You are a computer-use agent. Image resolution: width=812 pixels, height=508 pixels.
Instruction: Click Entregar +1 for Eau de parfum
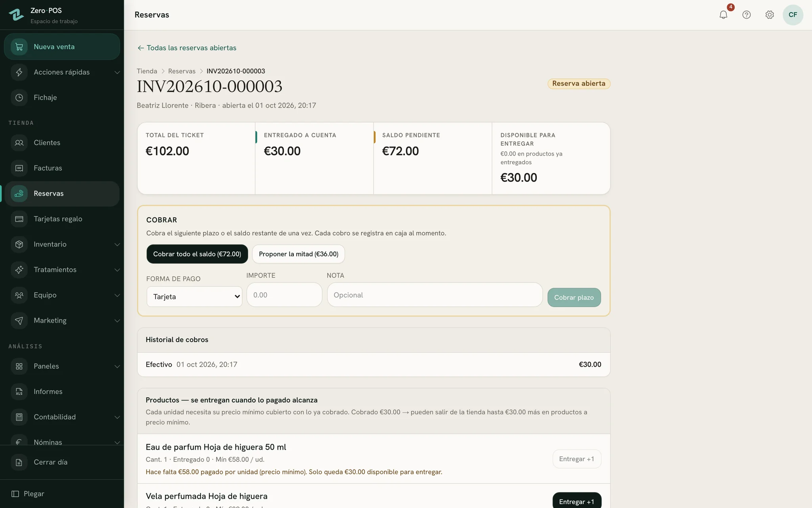click(x=576, y=459)
